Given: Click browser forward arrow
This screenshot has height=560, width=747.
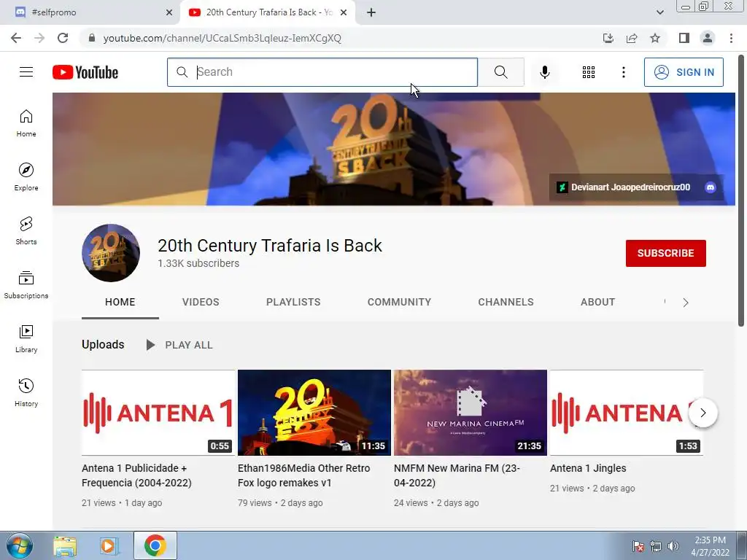Looking at the screenshot, I should tap(39, 38).
